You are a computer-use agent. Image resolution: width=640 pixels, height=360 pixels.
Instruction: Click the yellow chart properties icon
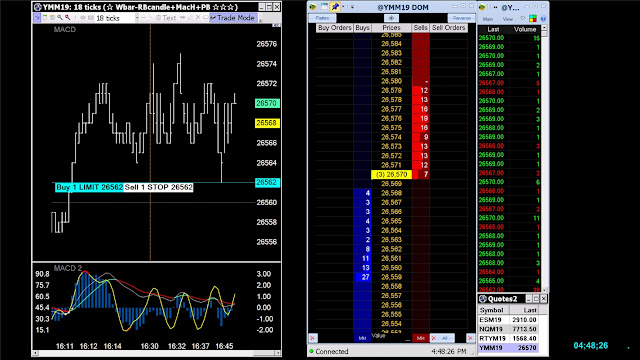[x=52, y=18]
